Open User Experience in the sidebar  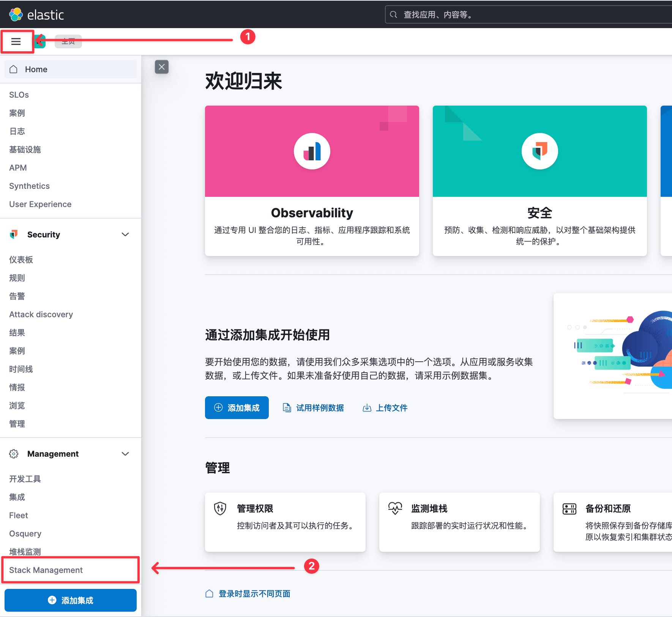tap(40, 204)
